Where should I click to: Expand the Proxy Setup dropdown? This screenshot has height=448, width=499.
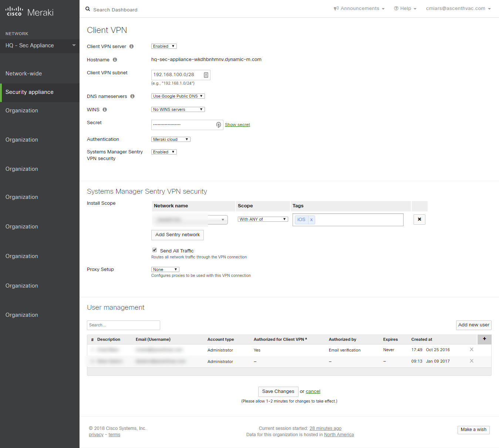coord(165,269)
